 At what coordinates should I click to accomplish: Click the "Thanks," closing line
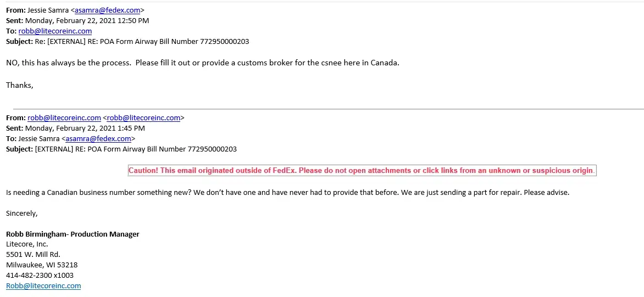[x=20, y=85]
